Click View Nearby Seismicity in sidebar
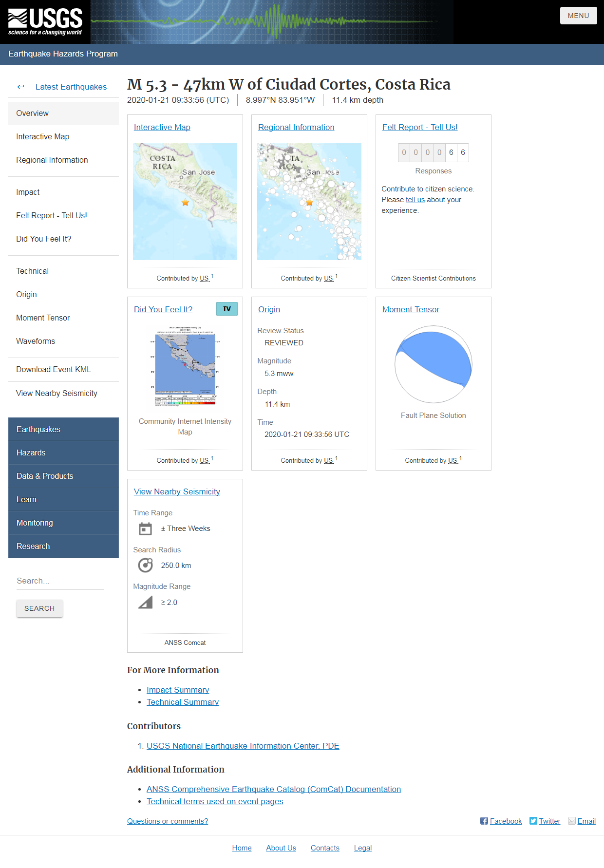The height and width of the screenshot is (868, 604). [x=63, y=393]
